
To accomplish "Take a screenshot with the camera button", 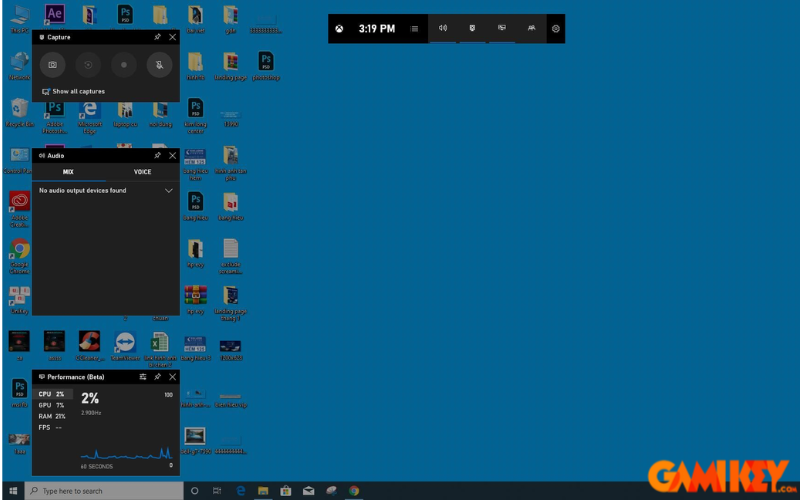I will coord(53,65).
